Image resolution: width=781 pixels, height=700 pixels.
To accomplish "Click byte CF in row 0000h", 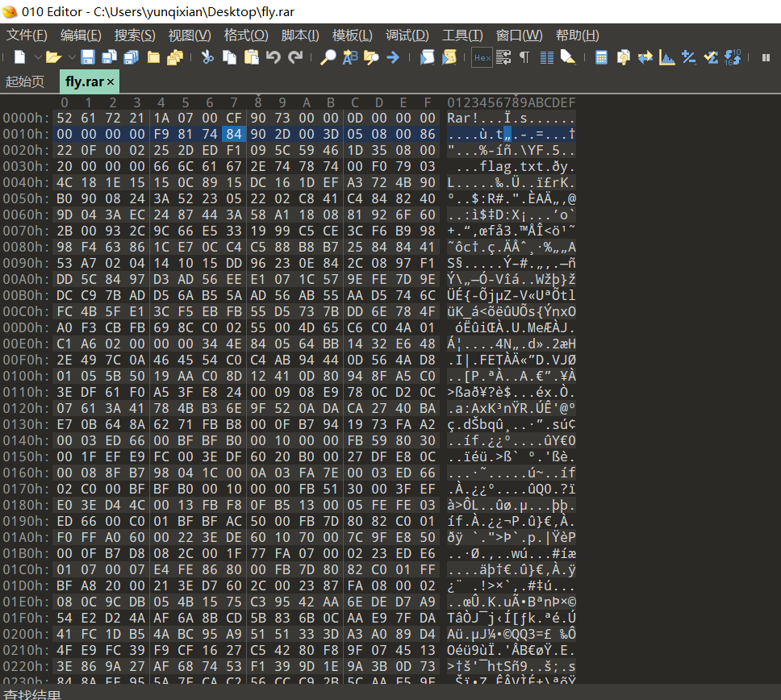I will click(x=234, y=118).
